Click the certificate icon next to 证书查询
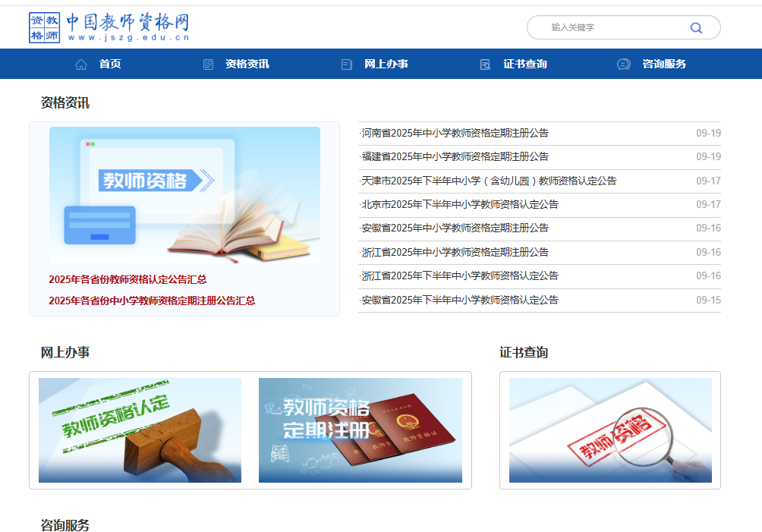This screenshot has width=762, height=532. click(x=484, y=64)
